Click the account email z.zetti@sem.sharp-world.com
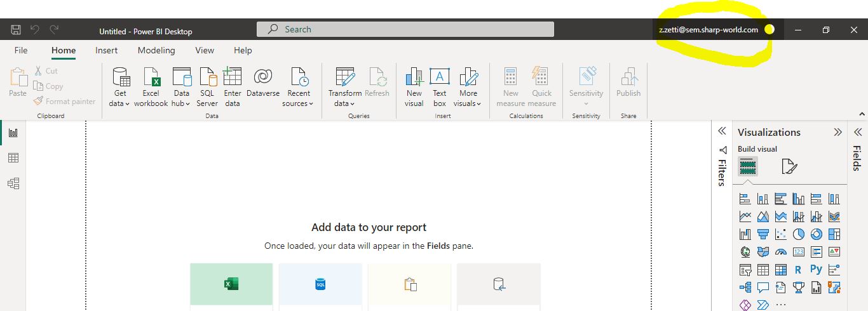 click(709, 30)
